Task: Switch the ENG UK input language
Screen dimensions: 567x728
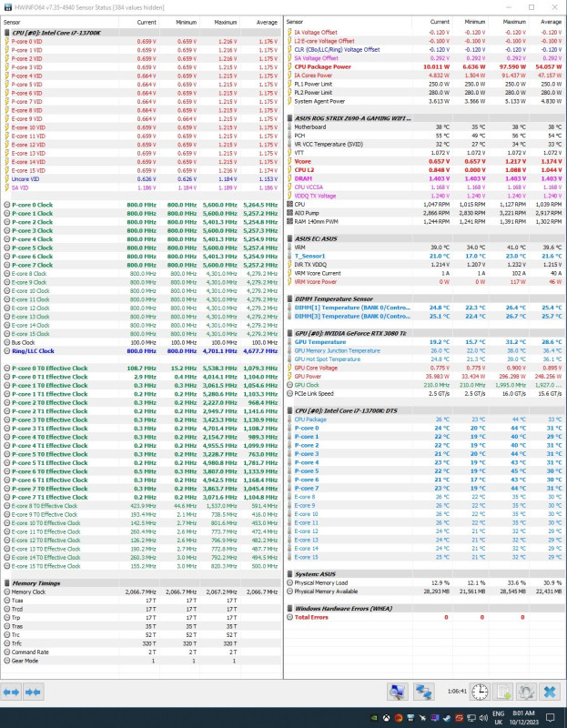Action: [498, 718]
